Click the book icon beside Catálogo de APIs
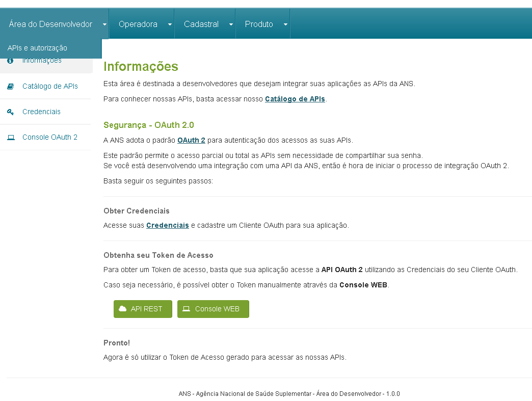 point(11,86)
